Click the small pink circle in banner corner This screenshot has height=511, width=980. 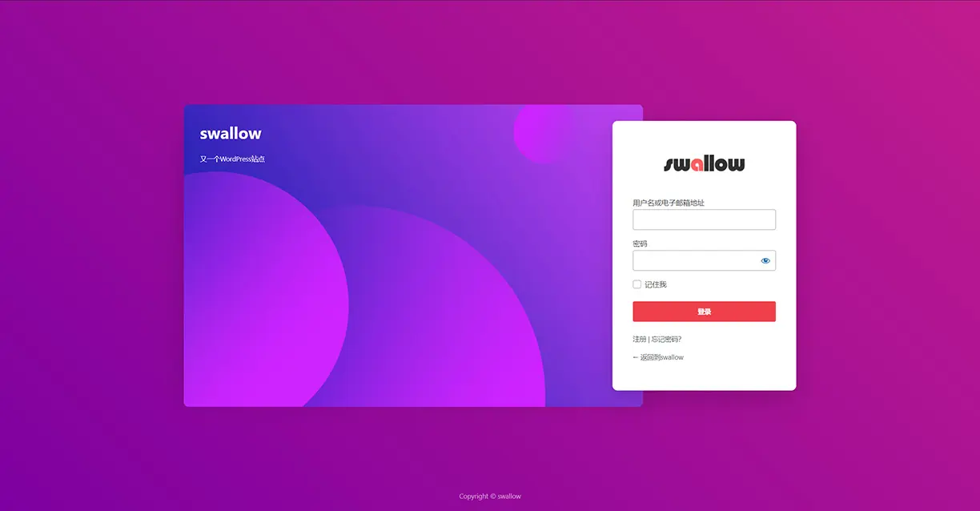point(544,132)
